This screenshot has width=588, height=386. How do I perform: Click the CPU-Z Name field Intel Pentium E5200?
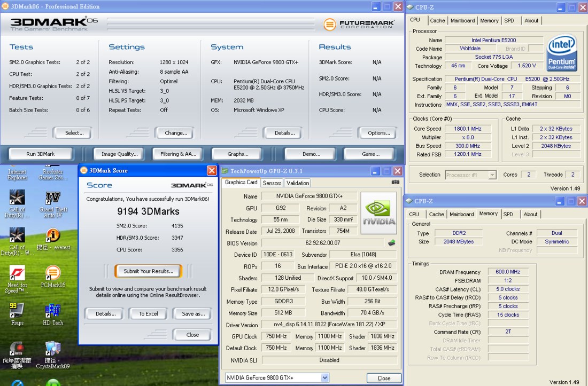[493, 40]
